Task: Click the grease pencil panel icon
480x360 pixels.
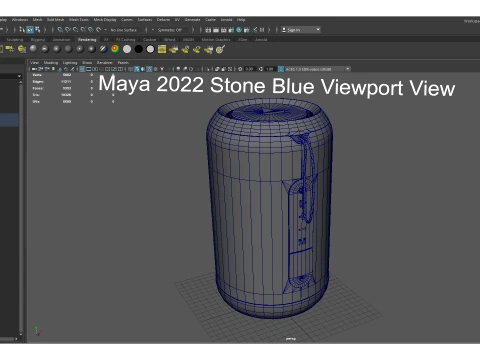Action: click(x=72, y=69)
